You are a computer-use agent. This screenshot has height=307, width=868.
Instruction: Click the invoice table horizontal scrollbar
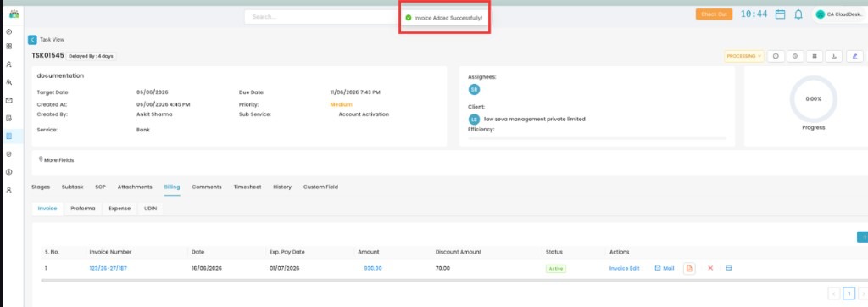pos(454,281)
